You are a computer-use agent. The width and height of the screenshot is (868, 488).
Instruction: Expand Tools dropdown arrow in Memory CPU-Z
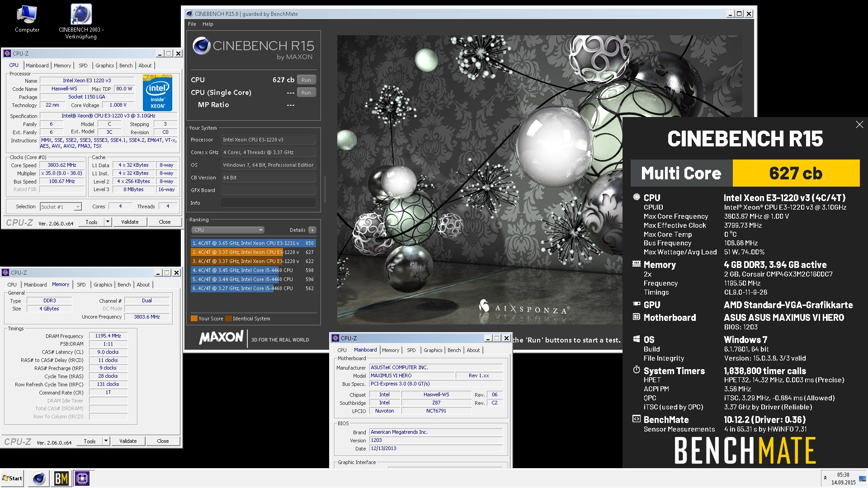tap(106, 441)
